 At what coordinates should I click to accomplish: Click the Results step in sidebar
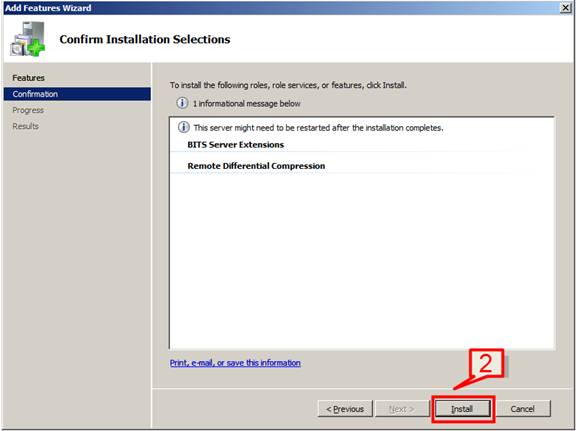coord(25,126)
